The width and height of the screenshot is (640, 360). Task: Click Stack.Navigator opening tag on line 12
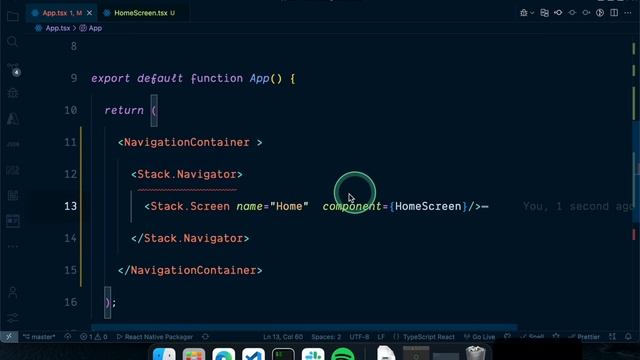[x=187, y=174]
